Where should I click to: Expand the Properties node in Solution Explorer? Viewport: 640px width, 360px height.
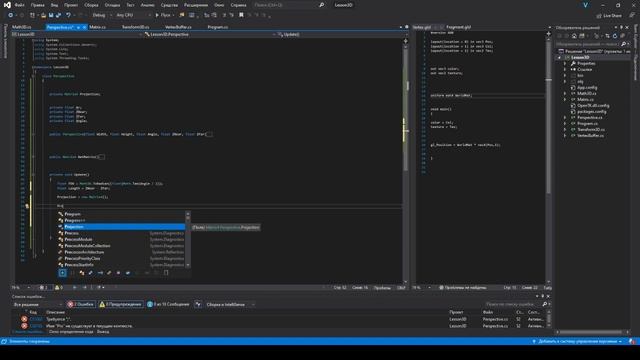pos(565,64)
